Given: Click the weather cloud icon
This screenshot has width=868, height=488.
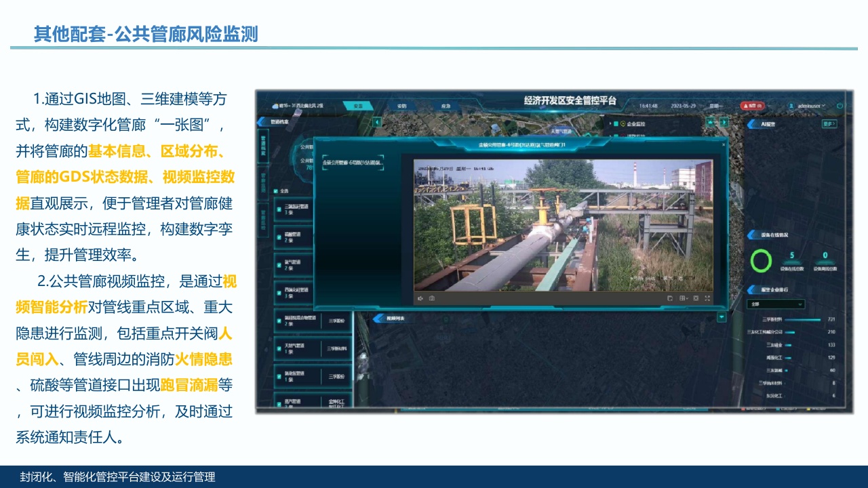Looking at the screenshot, I should pos(276,106).
